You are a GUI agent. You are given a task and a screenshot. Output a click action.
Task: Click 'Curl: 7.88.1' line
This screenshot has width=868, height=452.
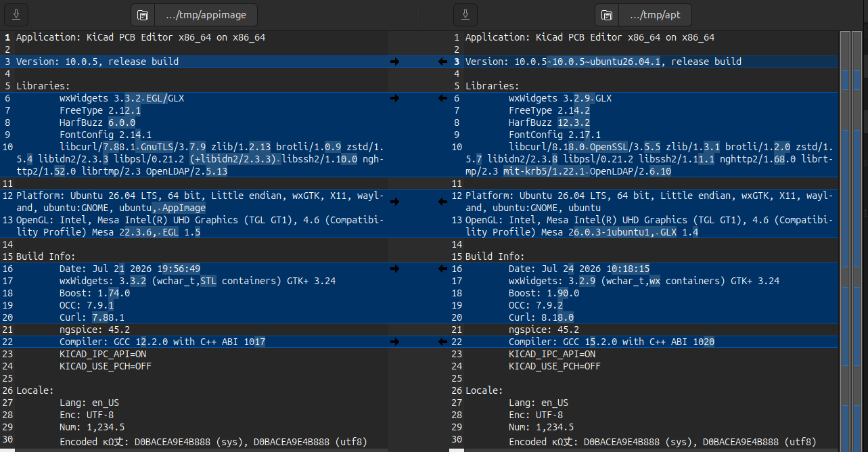coord(92,317)
